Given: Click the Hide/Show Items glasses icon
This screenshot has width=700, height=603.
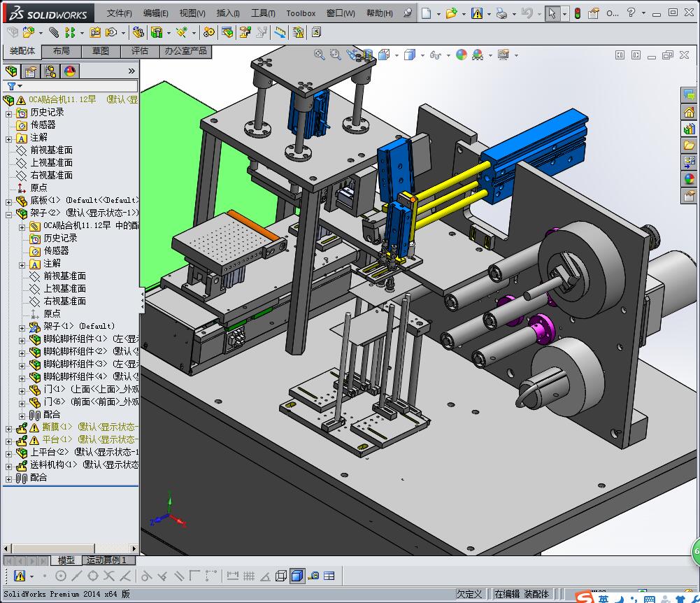Looking at the screenshot, I should click(435, 55).
